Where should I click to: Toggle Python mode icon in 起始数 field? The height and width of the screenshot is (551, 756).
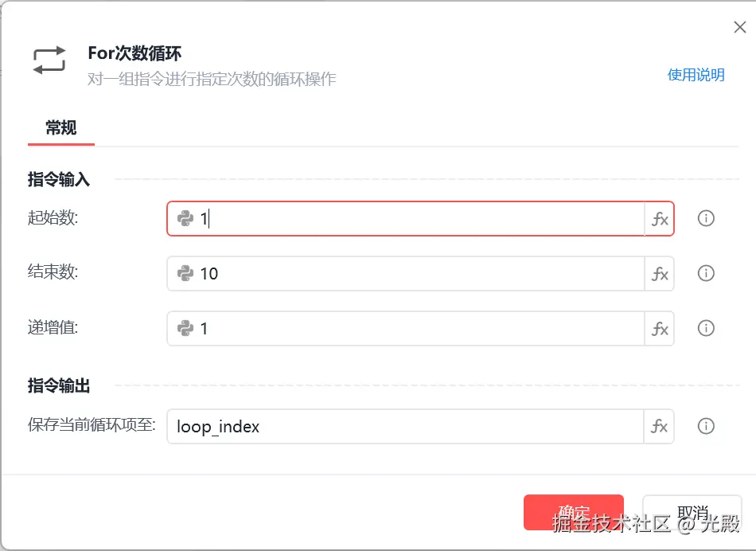[185, 219]
